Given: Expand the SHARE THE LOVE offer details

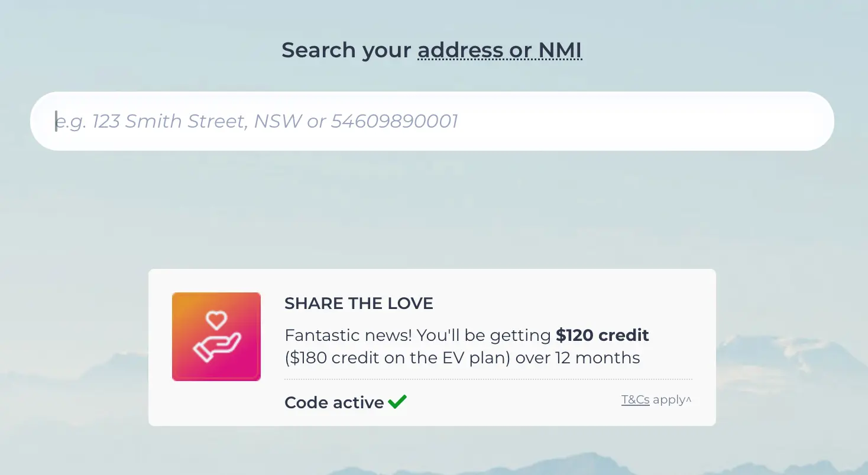Looking at the screenshot, I should (689, 399).
